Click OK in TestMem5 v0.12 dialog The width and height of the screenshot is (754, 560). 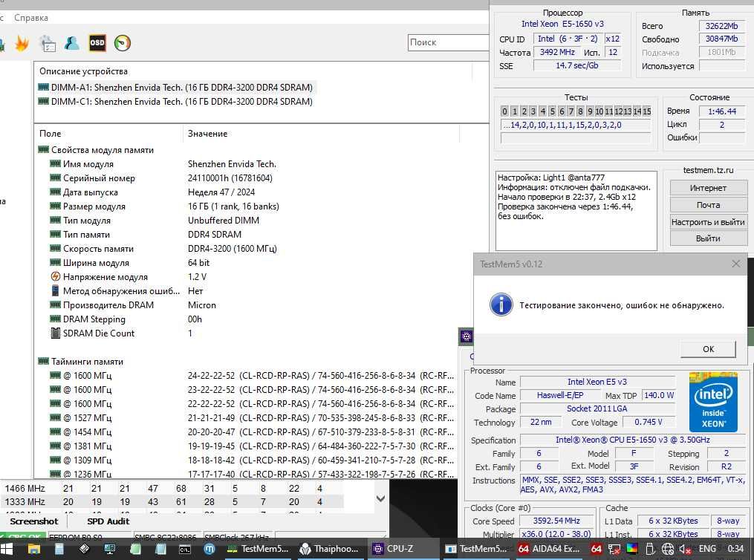[709, 349]
